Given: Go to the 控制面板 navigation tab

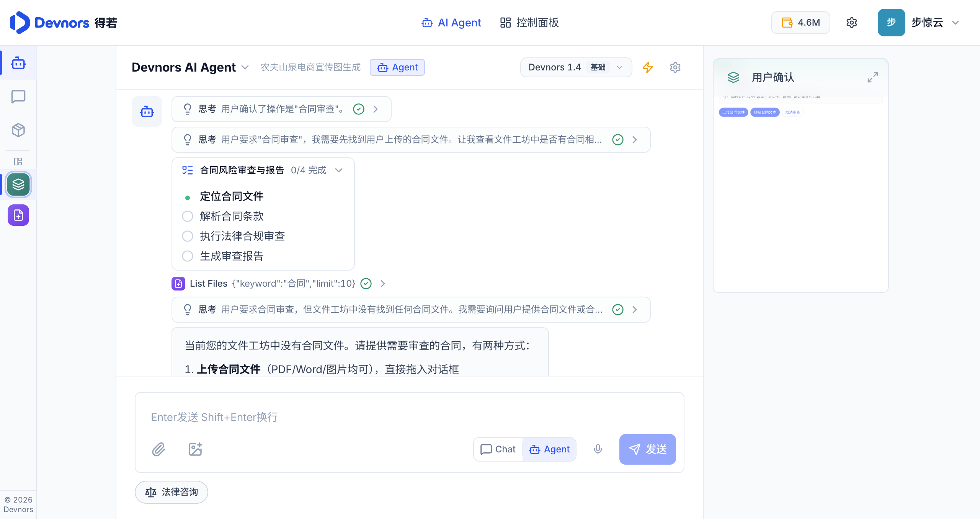Looking at the screenshot, I should tap(530, 23).
